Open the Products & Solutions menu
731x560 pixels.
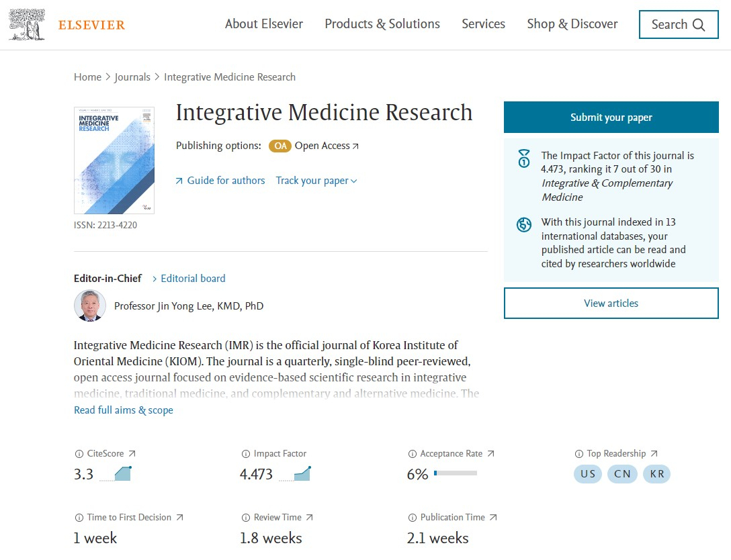pos(382,24)
